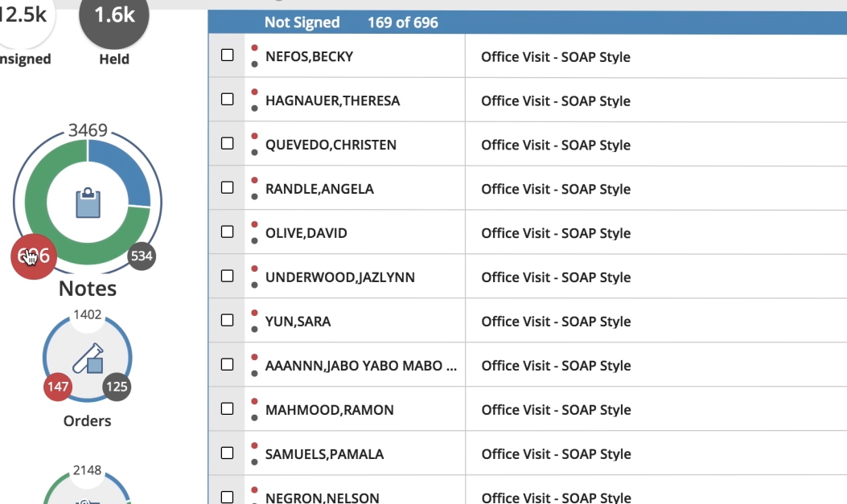
Task: Open patient MAHMOOD,RAMON
Action: [x=330, y=411]
